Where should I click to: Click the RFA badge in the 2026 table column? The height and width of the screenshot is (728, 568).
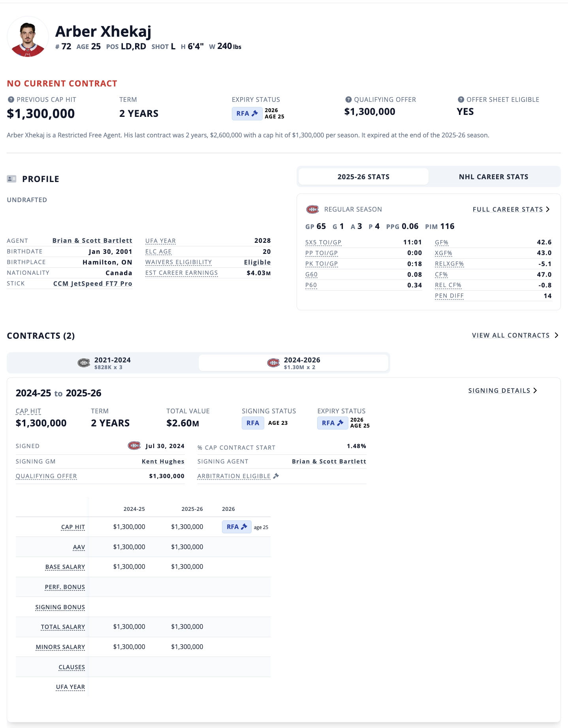pyautogui.click(x=237, y=527)
